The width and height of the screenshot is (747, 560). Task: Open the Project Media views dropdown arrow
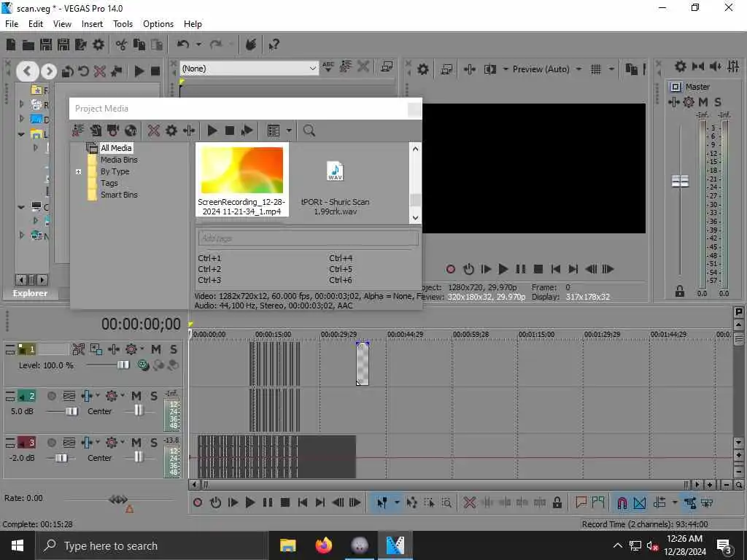pyautogui.click(x=289, y=131)
